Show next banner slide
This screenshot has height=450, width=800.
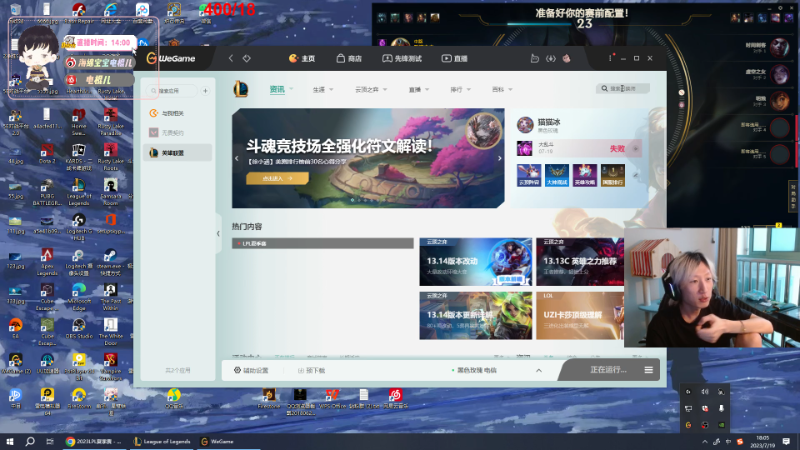click(x=499, y=159)
